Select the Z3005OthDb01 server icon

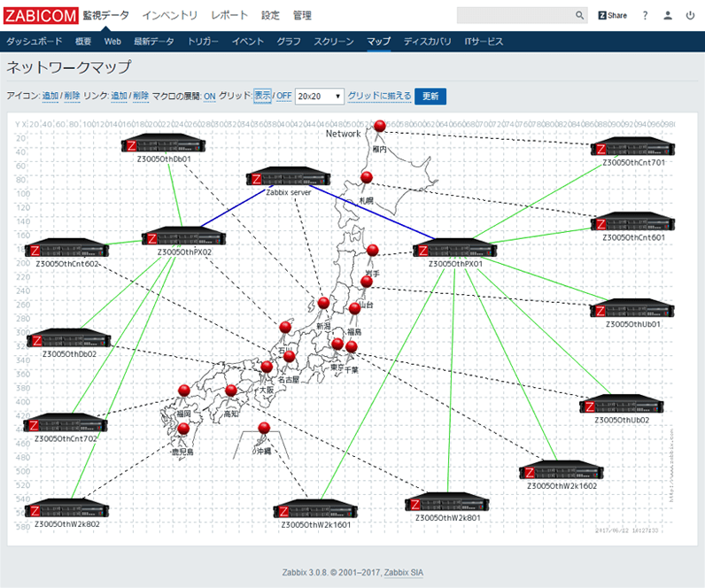coord(163,143)
